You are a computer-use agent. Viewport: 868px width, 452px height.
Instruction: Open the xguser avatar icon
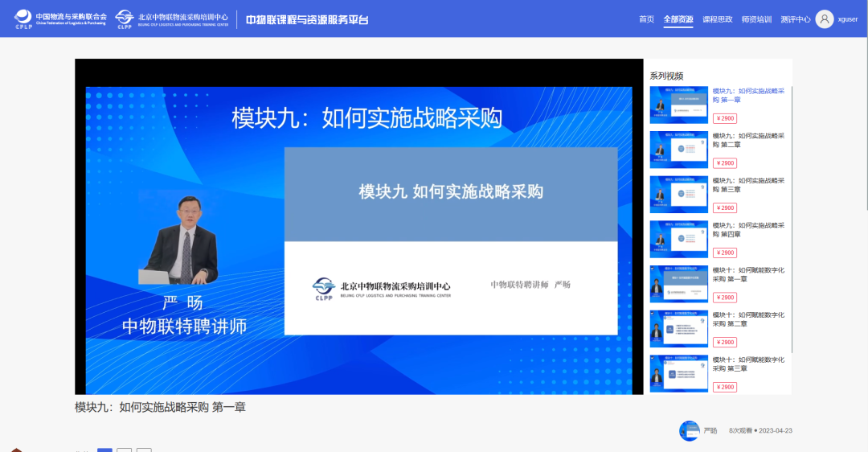point(825,19)
